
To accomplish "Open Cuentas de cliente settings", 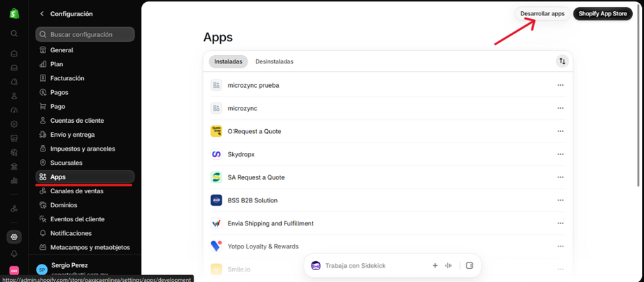I will click(x=85, y=121).
